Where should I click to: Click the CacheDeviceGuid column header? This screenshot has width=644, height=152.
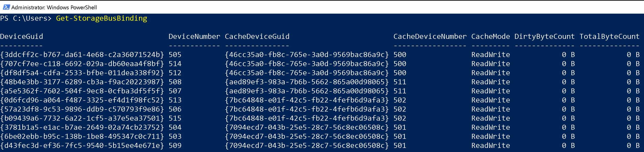tap(257, 37)
